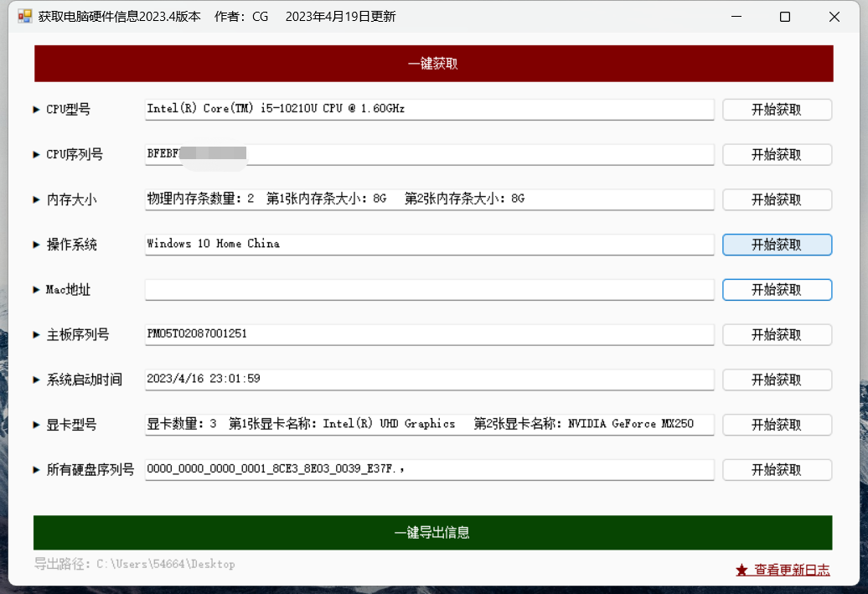Minimize the window

coord(736,17)
